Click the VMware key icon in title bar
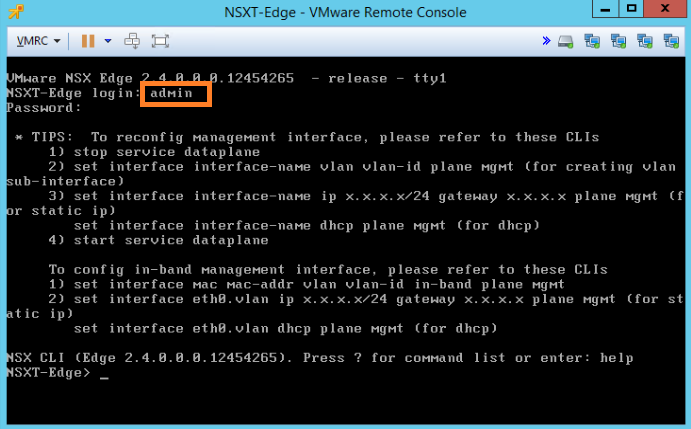 click(14, 13)
